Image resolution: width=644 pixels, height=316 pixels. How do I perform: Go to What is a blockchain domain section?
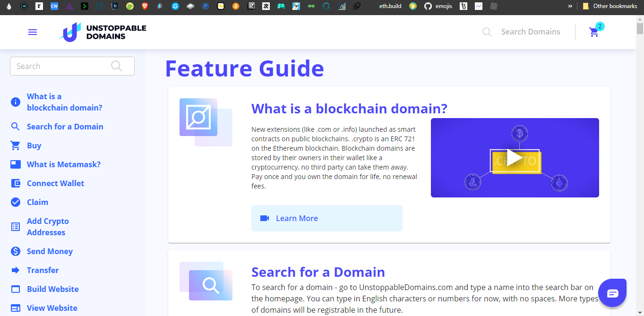pyautogui.click(x=65, y=102)
